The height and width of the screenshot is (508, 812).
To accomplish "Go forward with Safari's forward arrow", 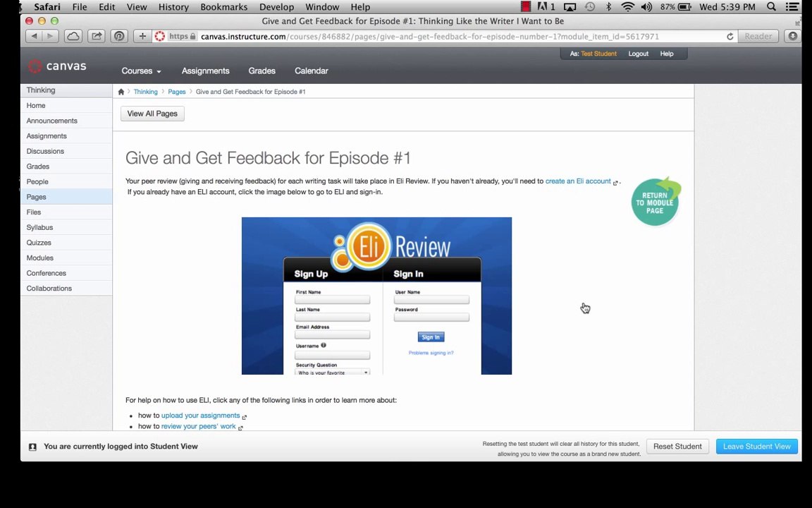I will pos(50,36).
